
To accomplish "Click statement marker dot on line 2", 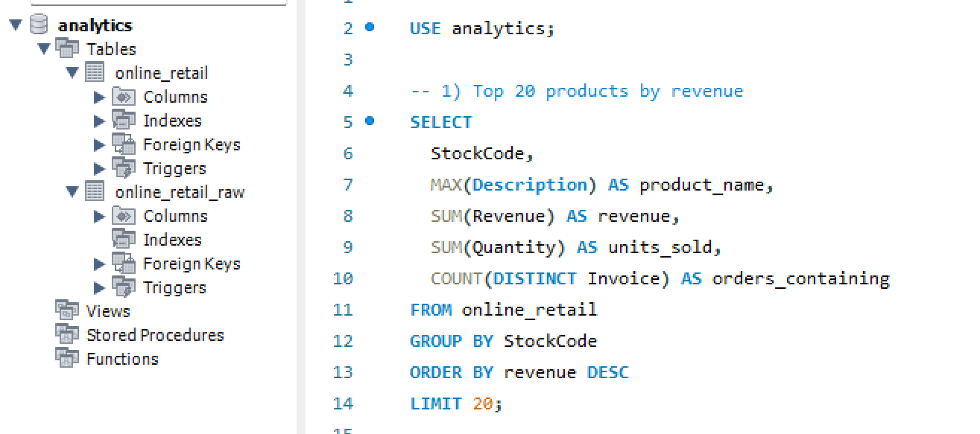I will [x=370, y=28].
